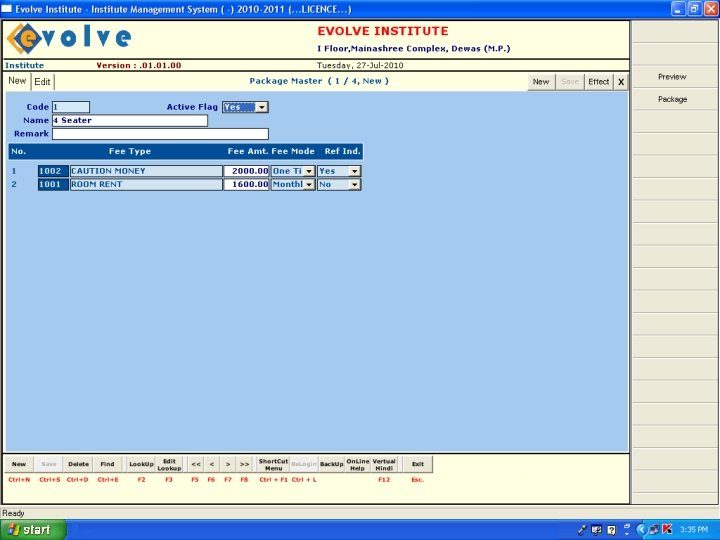Go to previous record with < button
This screenshot has width=720, height=540.
pyautogui.click(x=212, y=464)
